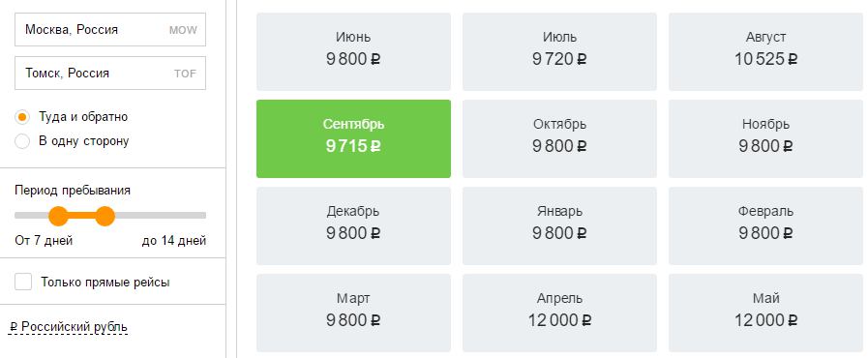868x358 pixels.
Task: Click the left stay-period slider handle
Action: pyautogui.click(x=58, y=216)
